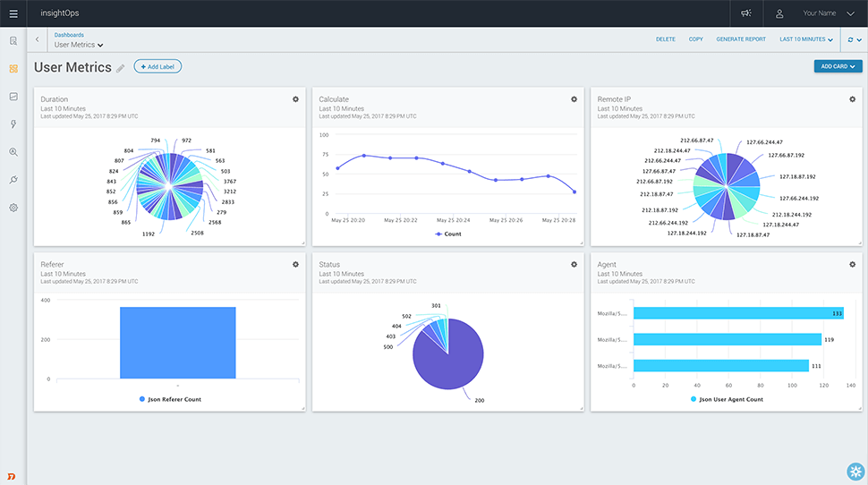This screenshot has width=868, height=485.
Task: Click Generate Report in the toolbar
Action: (741, 39)
